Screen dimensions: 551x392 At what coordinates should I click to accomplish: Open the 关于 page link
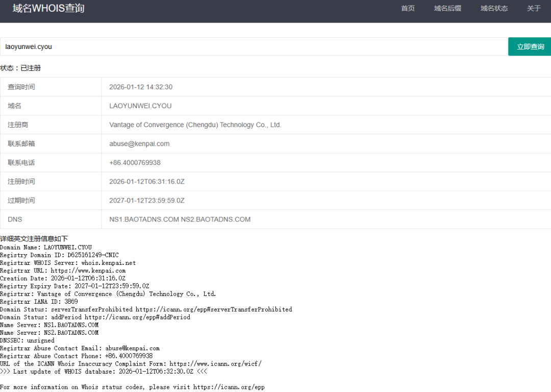click(534, 9)
